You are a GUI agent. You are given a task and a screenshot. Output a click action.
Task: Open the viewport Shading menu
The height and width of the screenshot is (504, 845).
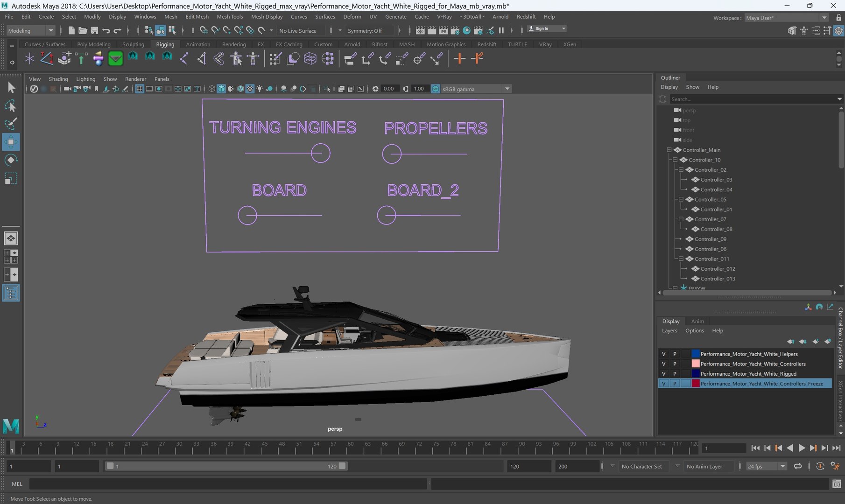coord(58,79)
